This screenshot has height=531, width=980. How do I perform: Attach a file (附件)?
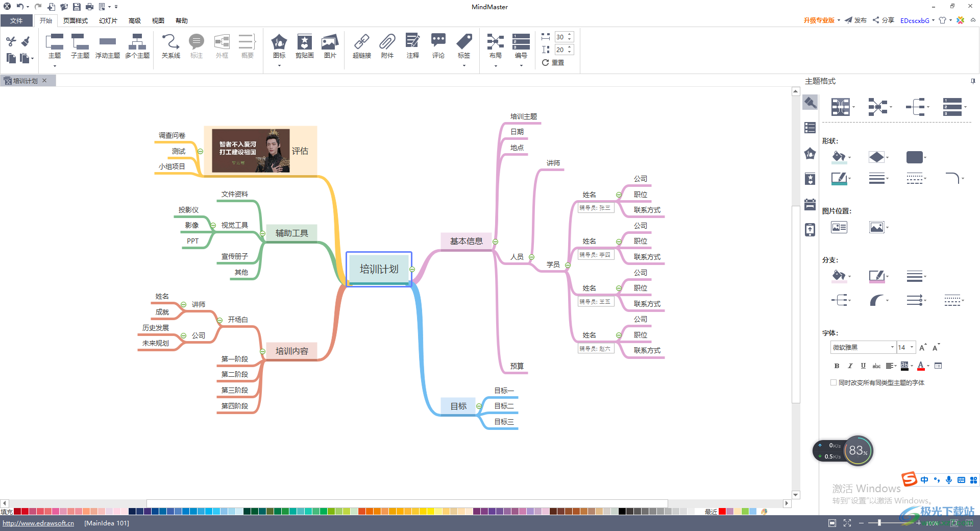pos(387,47)
